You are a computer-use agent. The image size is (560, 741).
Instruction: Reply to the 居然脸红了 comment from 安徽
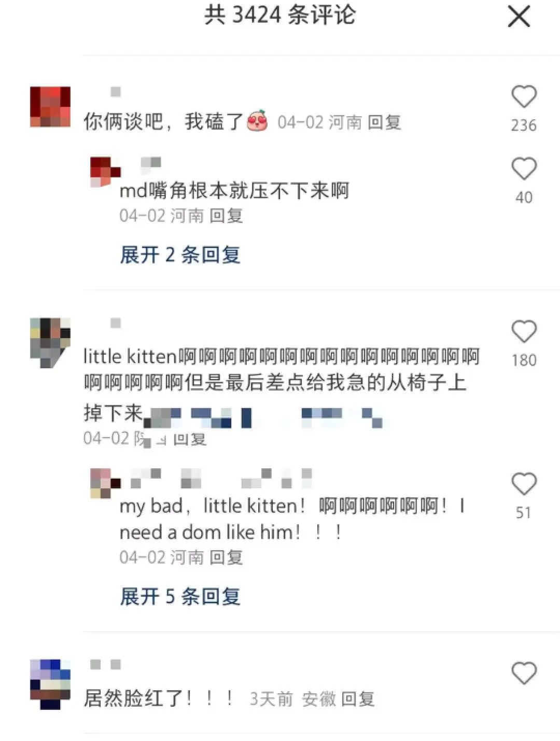(x=358, y=699)
